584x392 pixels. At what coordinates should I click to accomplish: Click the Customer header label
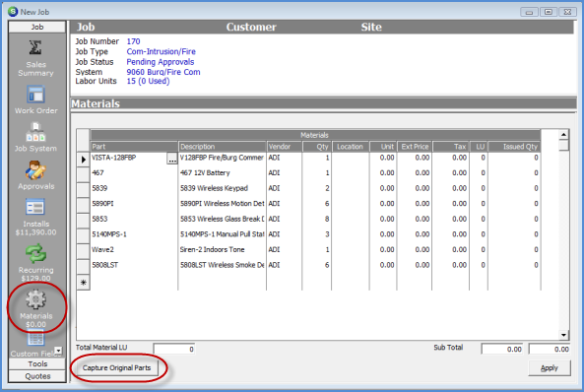tap(251, 27)
